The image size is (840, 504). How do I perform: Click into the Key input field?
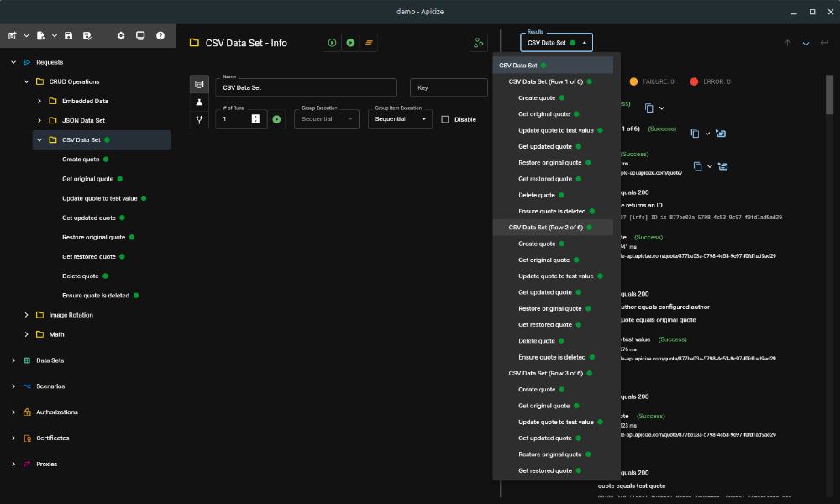click(x=448, y=87)
